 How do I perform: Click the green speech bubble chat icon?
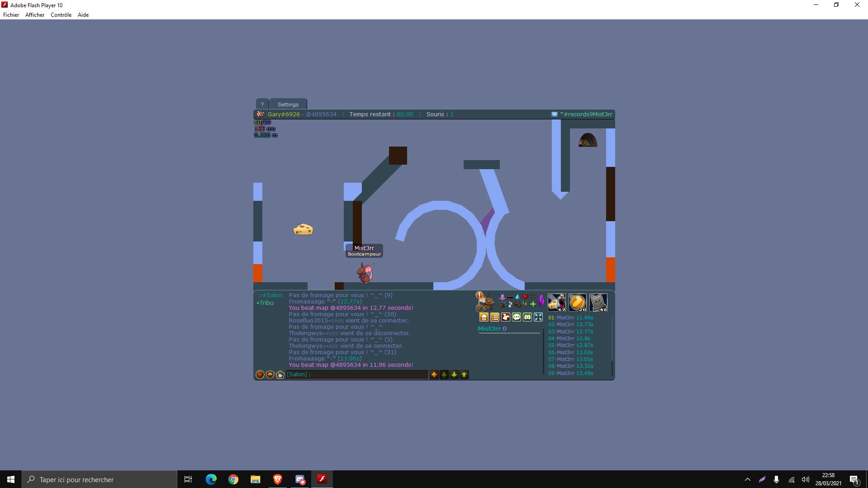[517, 317]
